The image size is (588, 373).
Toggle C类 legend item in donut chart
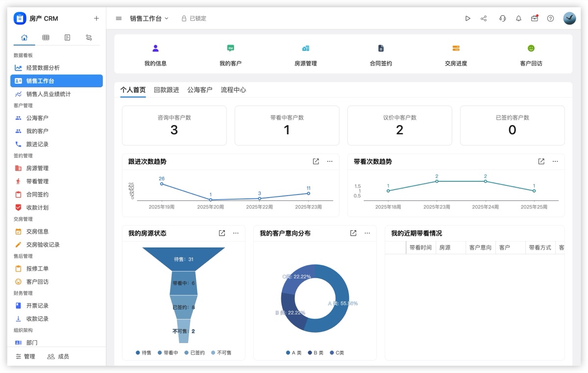click(x=337, y=353)
